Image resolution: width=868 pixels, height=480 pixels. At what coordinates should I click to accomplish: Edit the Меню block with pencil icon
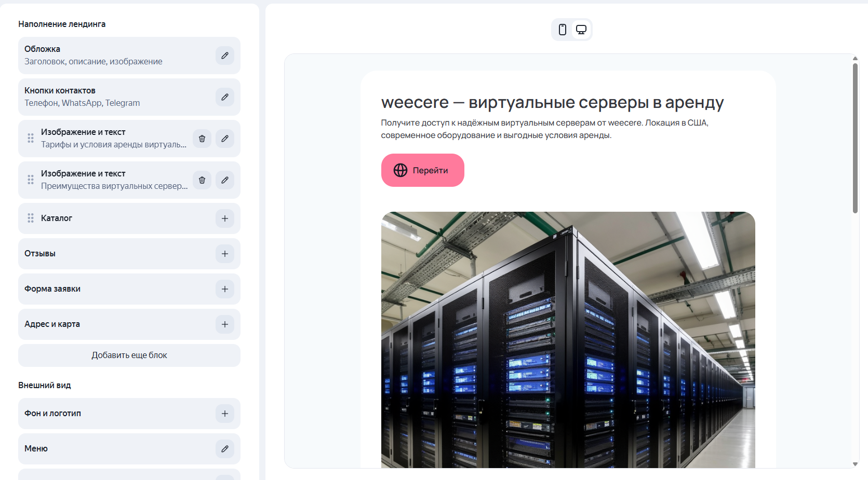click(225, 449)
